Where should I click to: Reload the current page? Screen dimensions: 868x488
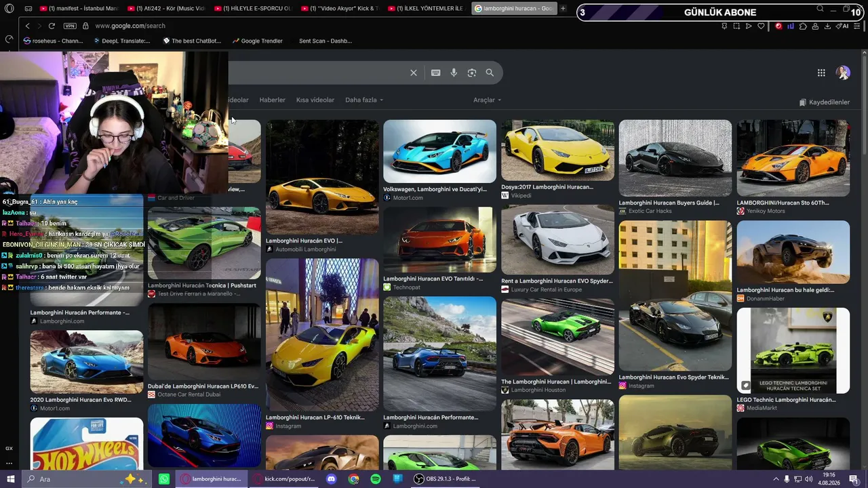(x=52, y=26)
